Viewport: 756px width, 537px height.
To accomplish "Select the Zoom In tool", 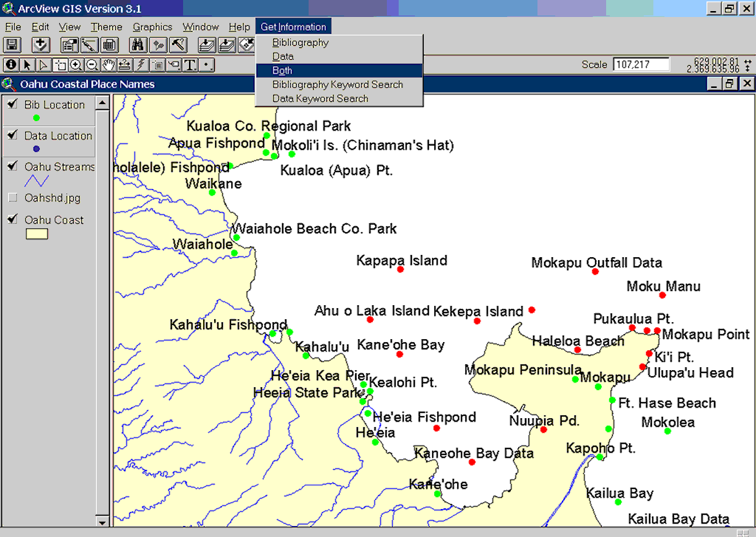I will [x=76, y=65].
